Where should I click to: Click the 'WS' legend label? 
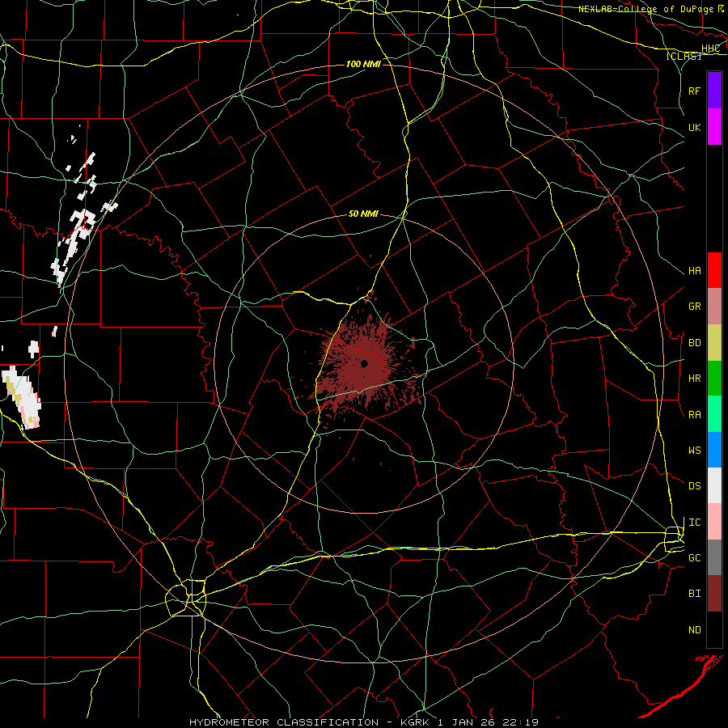(x=694, y=450)
